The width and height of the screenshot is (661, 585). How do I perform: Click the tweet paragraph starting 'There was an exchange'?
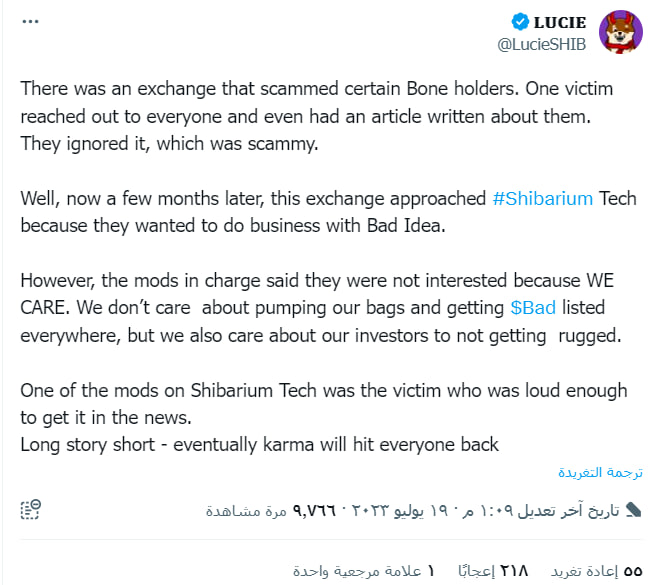coord(317,116)
